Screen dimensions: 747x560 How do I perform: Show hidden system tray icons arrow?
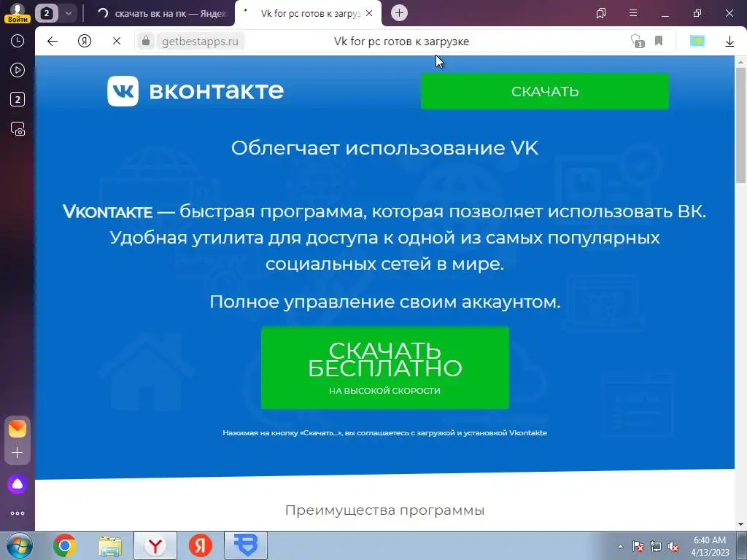[620, 546]
